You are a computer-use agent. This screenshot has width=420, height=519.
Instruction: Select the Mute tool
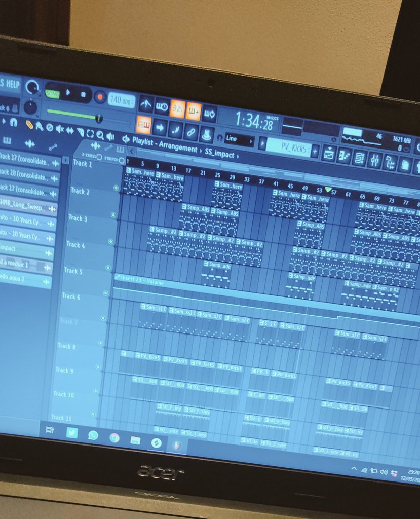[60, 129]
